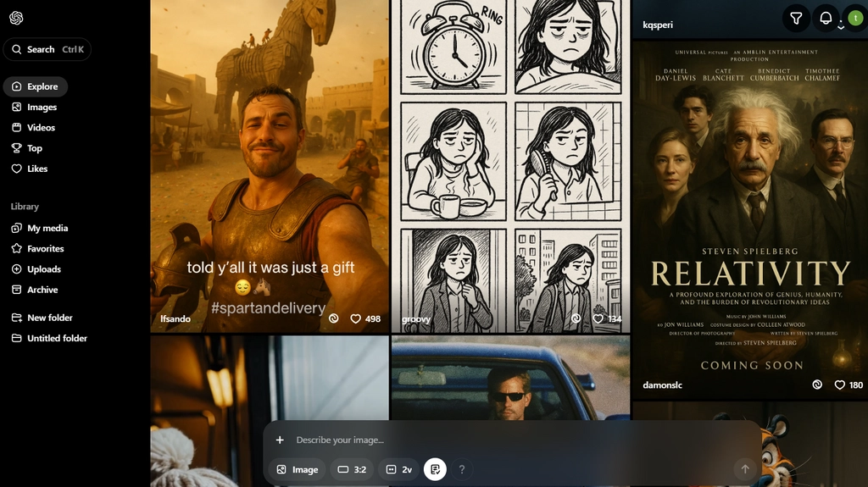868x487 pixels.
Task: Open the 3:2 aspect ratio dropdown
Action: tap(352, 469)
